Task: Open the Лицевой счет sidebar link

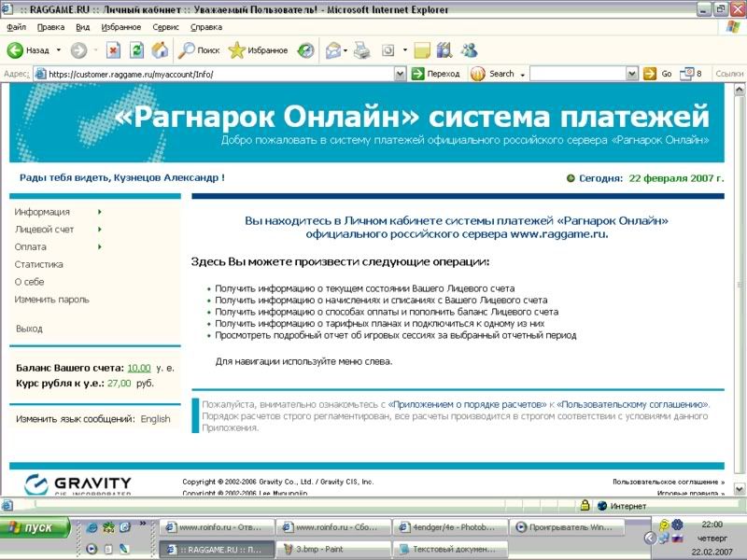Action: click(44, 230)
